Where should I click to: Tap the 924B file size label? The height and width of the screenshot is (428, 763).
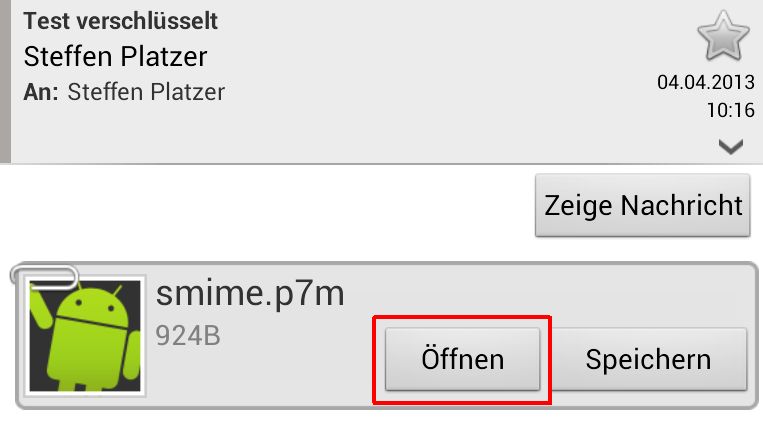[x=188, y=335]
